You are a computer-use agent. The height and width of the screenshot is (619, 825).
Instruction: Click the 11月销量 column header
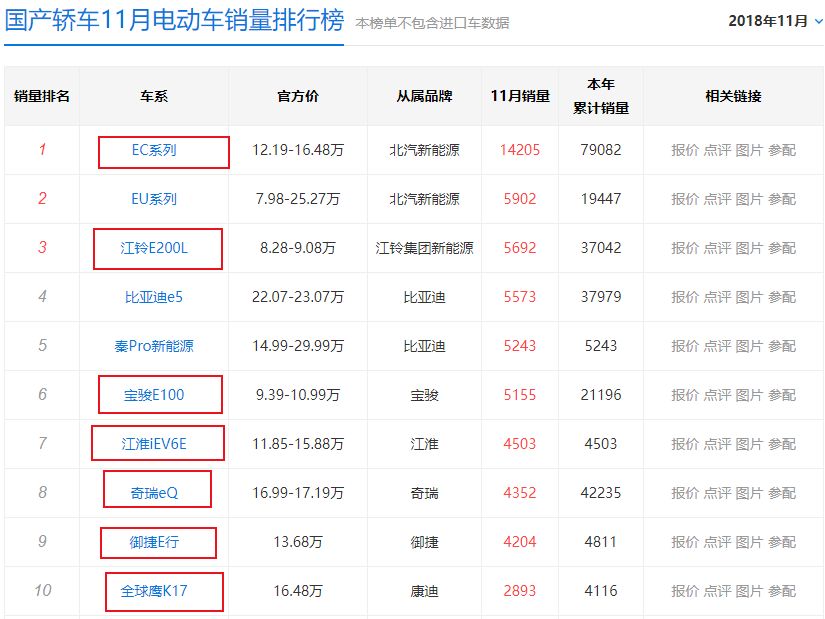520,96
